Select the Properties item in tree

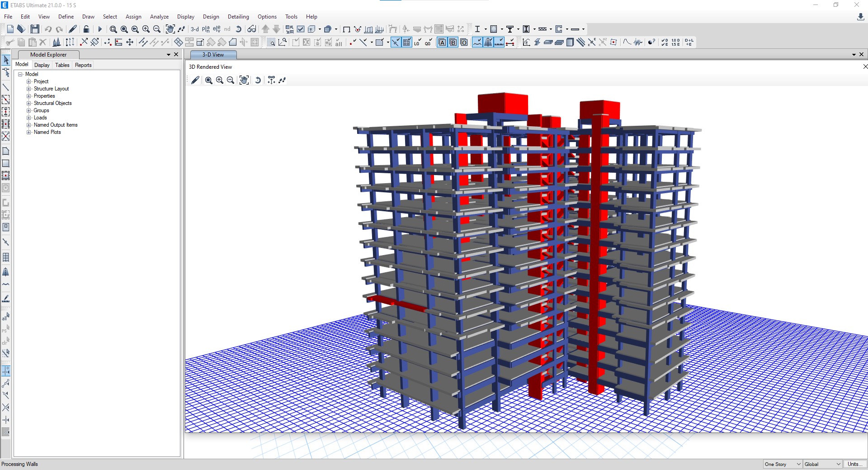point(44,96)
